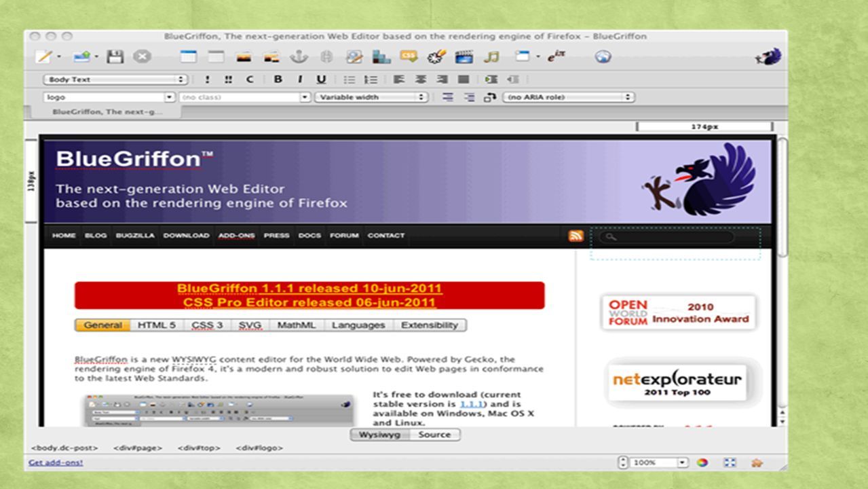This screenshot has height=489, width=868.
Task: Select the HTML 5 tab in the page
Action: pos(157,325)
